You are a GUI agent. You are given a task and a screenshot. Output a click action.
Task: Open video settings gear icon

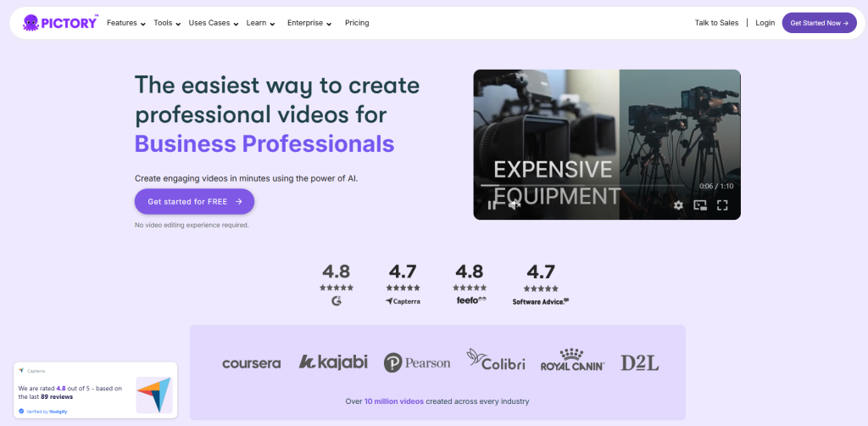(x=678, y=205)
